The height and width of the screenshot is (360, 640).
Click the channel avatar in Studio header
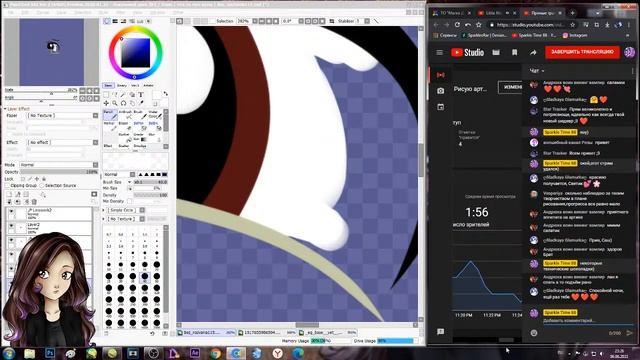[x=629, y=52]
